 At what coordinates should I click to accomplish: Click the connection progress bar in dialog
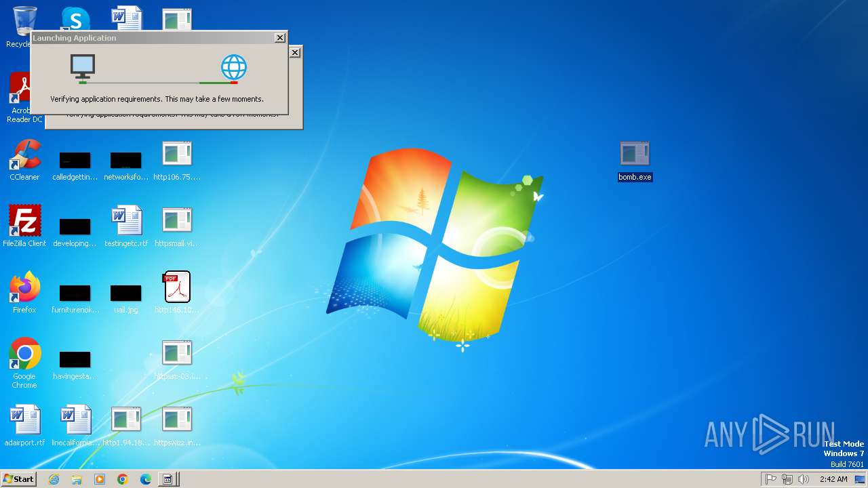pyautogui.click(x=158, y=83)
